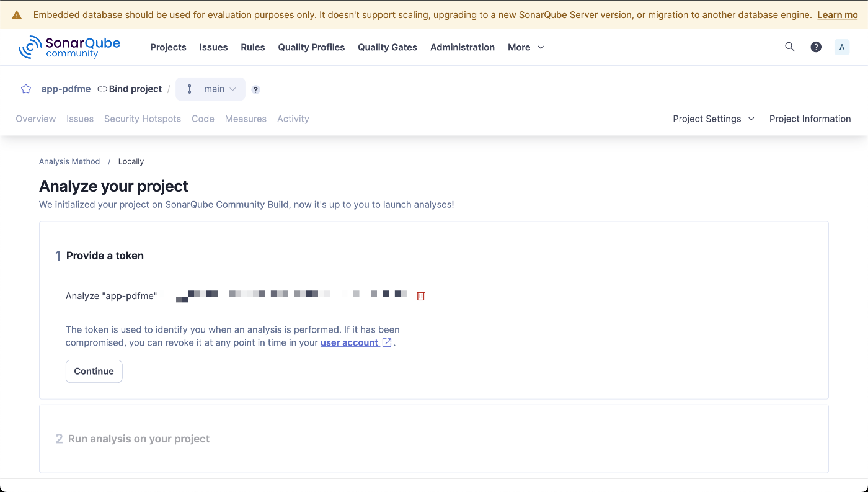Click app-pdfme project name
Screen dimensions: 868x492
[x=66, y=89]
